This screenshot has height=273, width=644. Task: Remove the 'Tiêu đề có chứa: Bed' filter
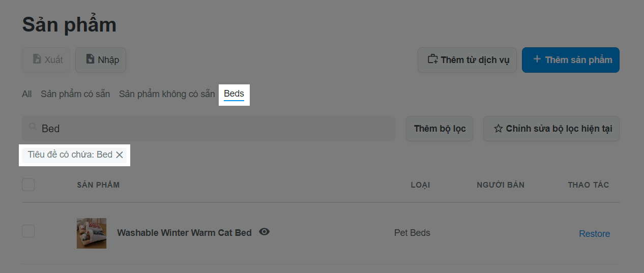[x=120, y=155]
